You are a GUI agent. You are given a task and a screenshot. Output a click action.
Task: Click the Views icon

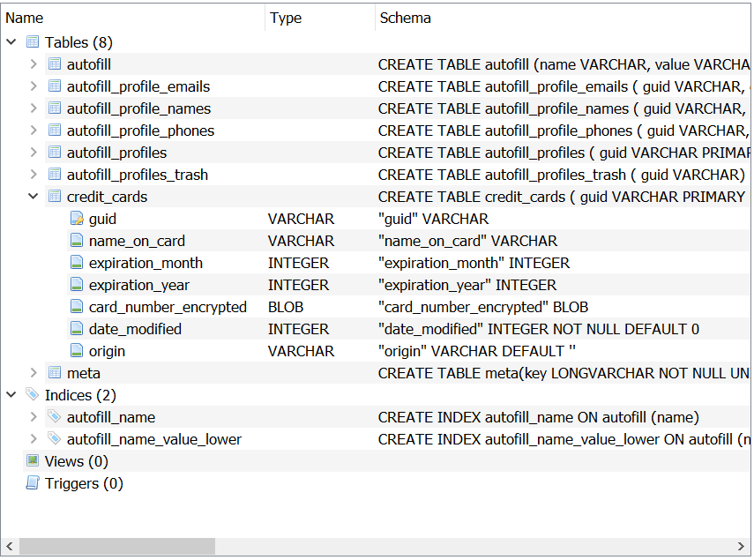coord(33,461)
